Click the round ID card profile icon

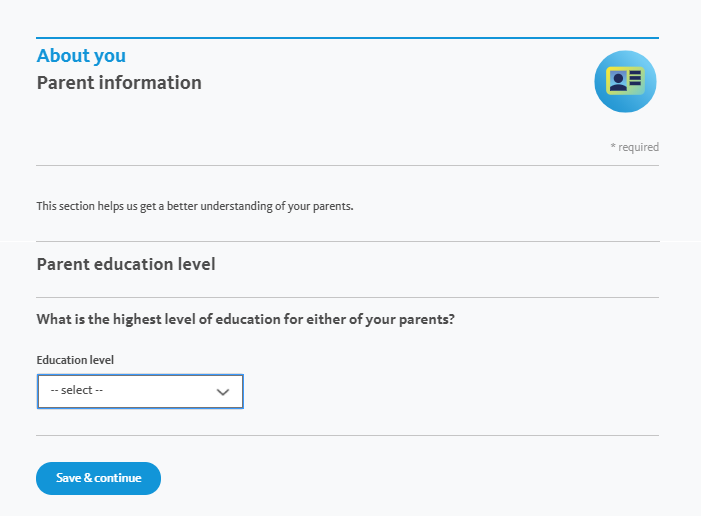pos(625,81)
